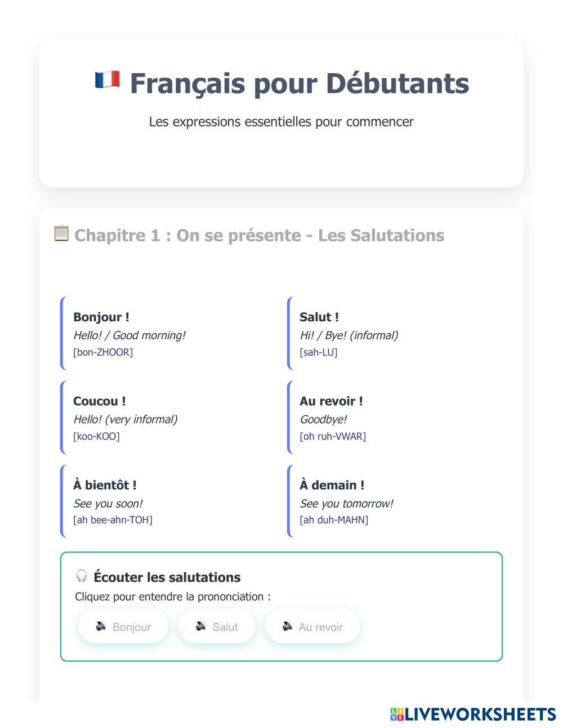Image resolution: width=563 pixels, height=728 pixels.
Task: Open the LIVEWORKSHEETS link
Action: (480, 714)
